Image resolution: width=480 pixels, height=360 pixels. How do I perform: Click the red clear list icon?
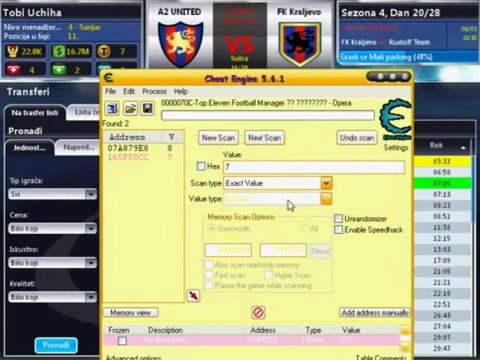pyautogui.click(x=258, y=312)
